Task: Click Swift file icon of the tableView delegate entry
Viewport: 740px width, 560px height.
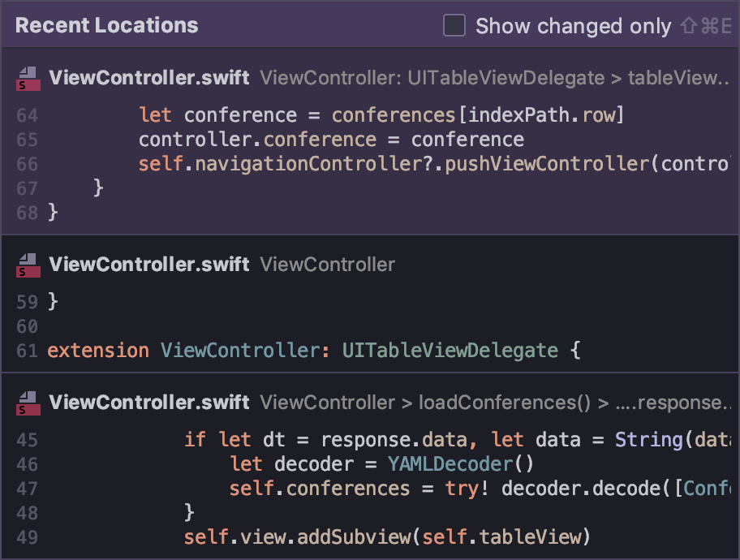Action: point(28,78)
